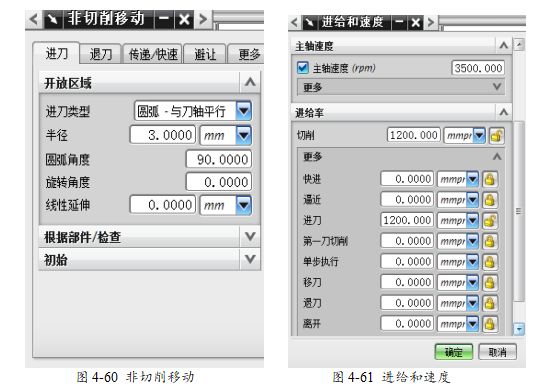Image resolution: width=537 pixels, height=387 pixels.
Task: Click left arrow beside 进给和速度 title
Action: coord(295,23)
